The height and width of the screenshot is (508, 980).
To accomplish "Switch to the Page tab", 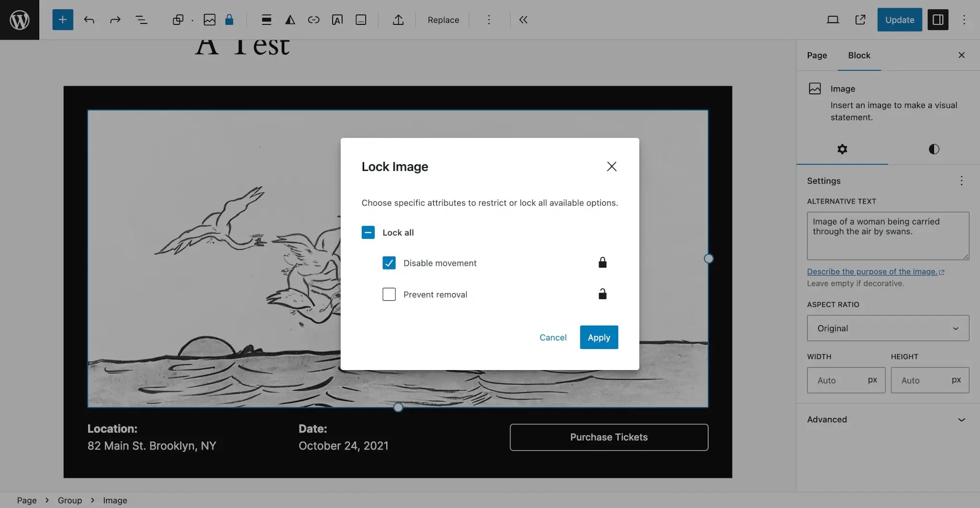I will click(816, 55).
